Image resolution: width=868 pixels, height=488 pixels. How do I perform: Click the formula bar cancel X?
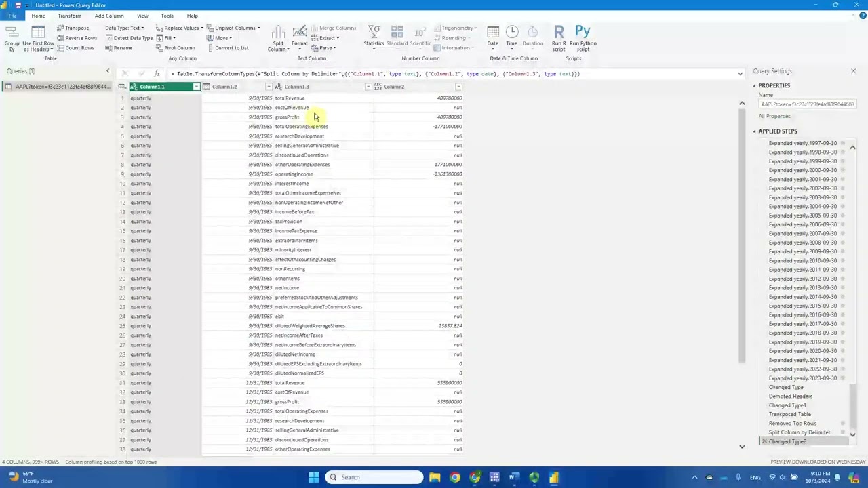125,73
